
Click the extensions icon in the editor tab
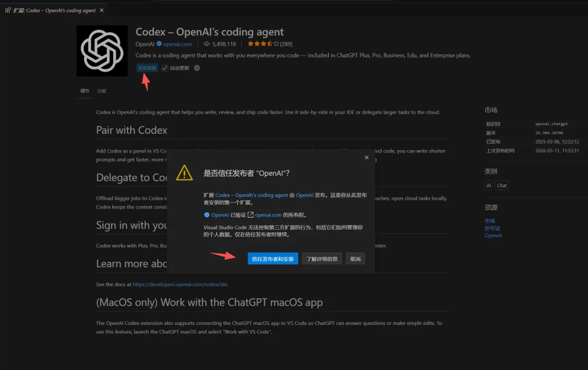[x=8, y=10]
